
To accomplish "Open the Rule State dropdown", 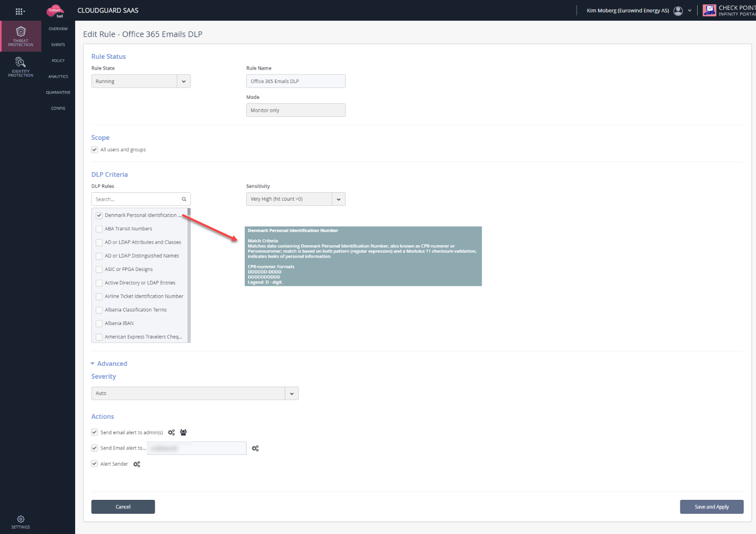I will tap(141, 81).
